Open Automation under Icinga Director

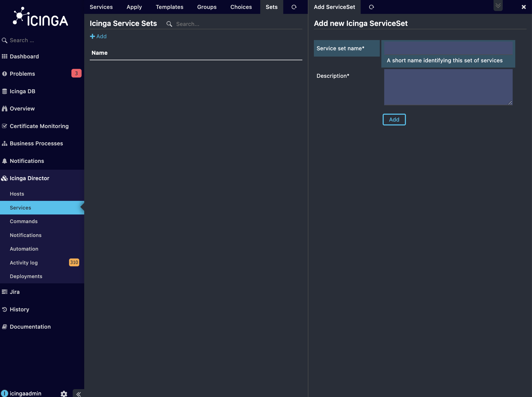[x=42, y=249]
